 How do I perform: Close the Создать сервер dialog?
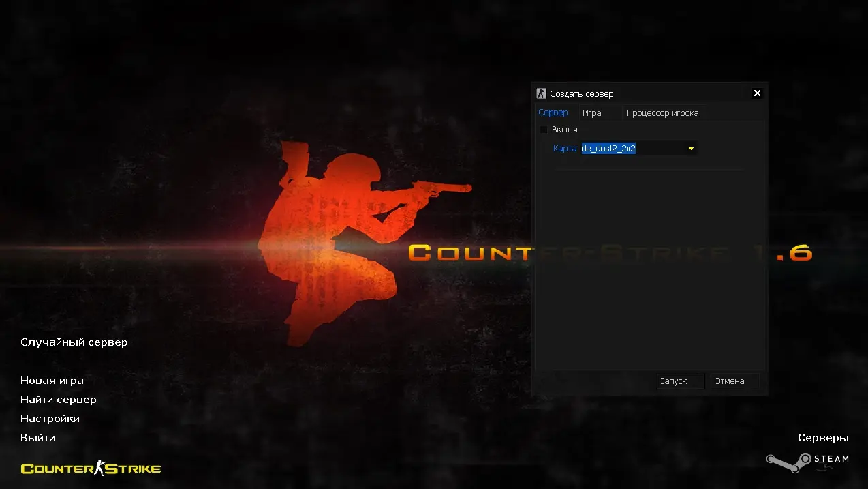(x=757, y=93)
